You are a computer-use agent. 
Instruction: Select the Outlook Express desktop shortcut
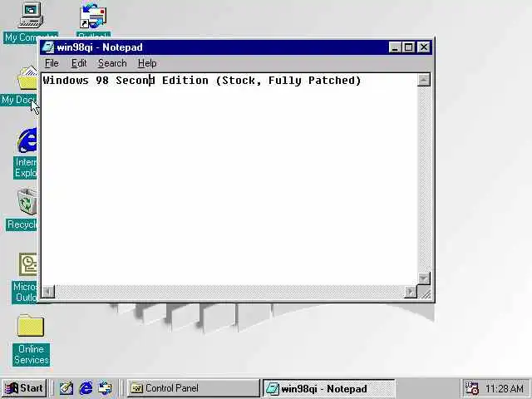(93, 17)
